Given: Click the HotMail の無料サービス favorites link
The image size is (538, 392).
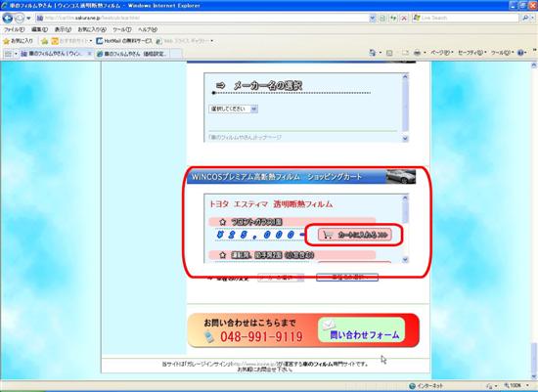Looking at the screenshot, I should click(x=124, y=41).
